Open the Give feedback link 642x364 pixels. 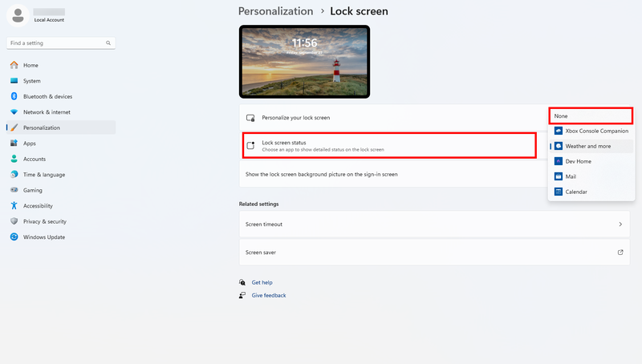(x=269, y=295)
